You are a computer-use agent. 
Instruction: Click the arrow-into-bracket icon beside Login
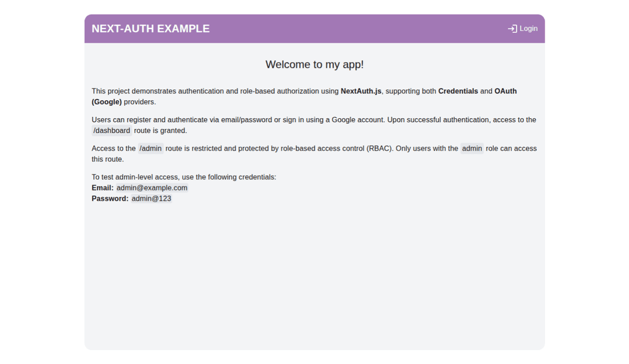[512, 28]
